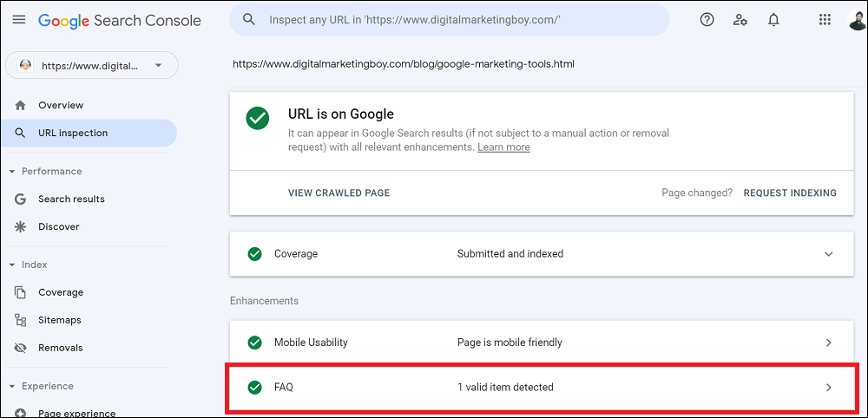Open the property selector dropdown
Viewport: 868px width, 418px height.
(92, 65)
